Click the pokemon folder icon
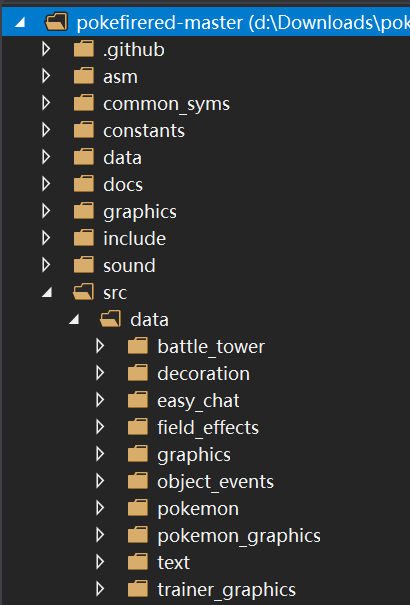This screenshot has width=410, height=605. [138, 508]
